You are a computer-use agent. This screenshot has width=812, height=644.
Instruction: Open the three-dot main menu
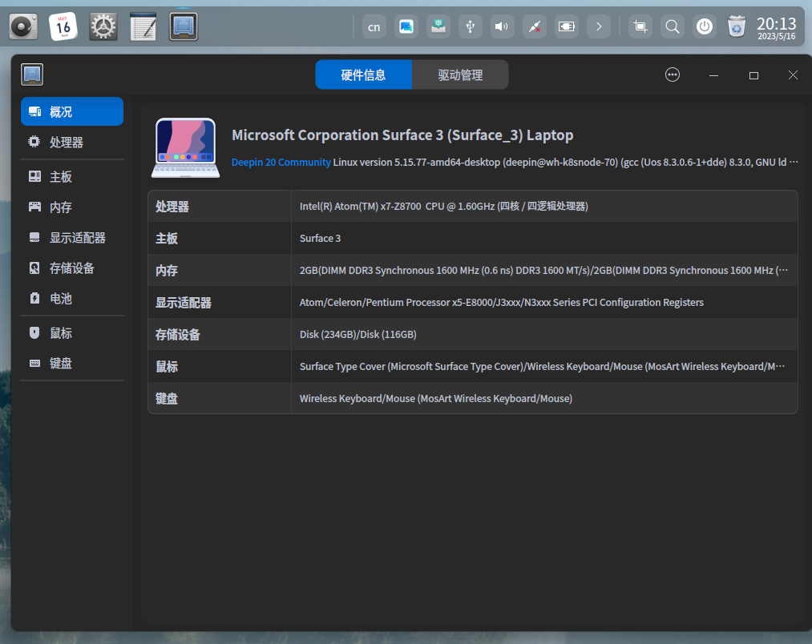(x=673, y=75)
